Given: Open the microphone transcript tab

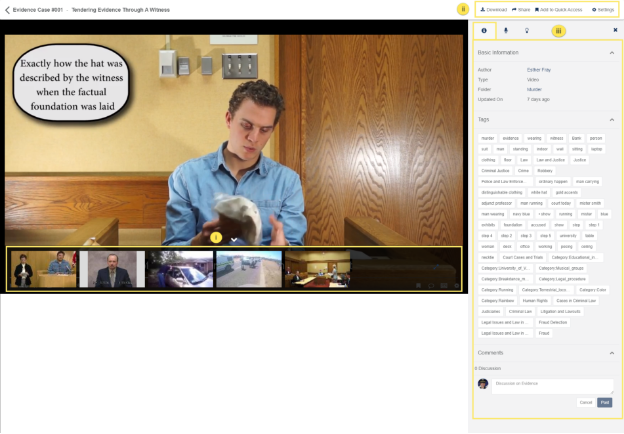Looking at the screenshot, I should click(506, 31).
